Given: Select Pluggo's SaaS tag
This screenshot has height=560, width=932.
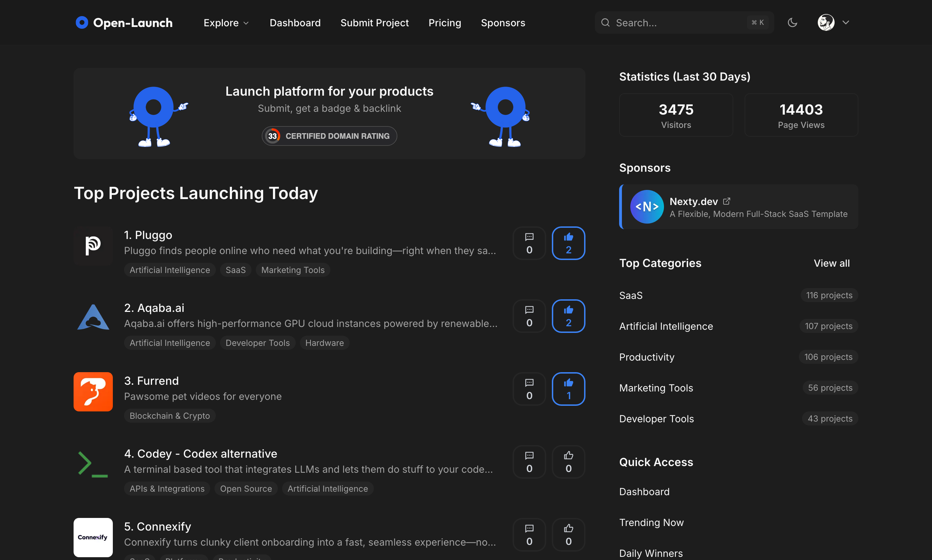Looking at the screenshot, I should (x=235, y=270).
